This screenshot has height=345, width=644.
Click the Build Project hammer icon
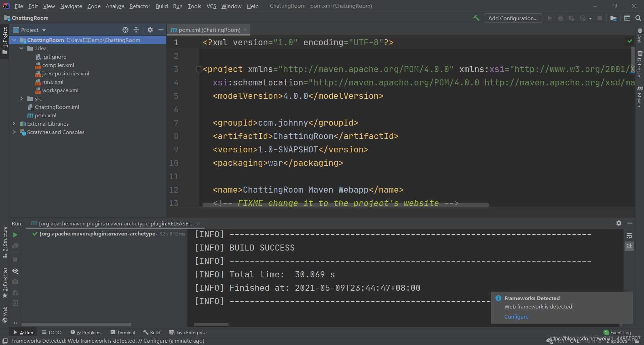[476, 18]
